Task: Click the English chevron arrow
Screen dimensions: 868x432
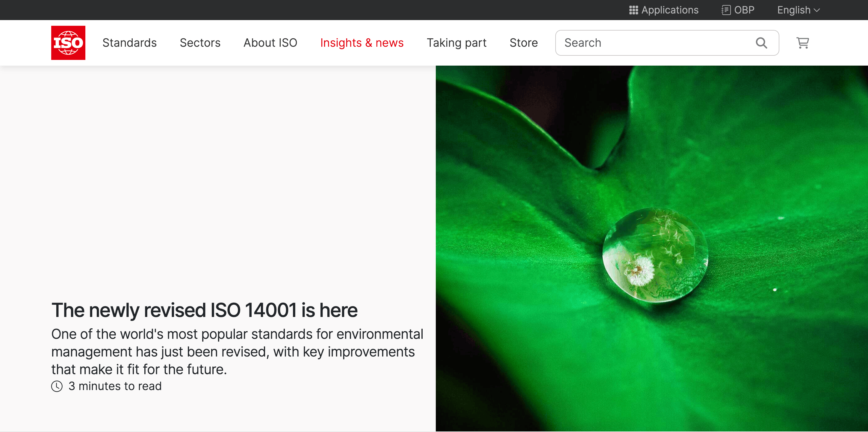Action: 817,10
